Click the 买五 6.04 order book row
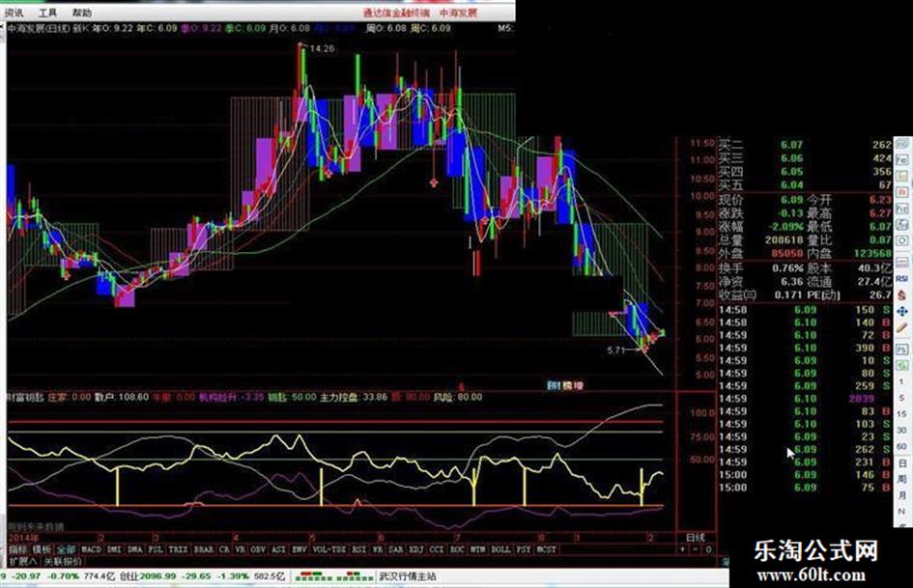Viewport: 913px width, 588px height. point(805,185)
